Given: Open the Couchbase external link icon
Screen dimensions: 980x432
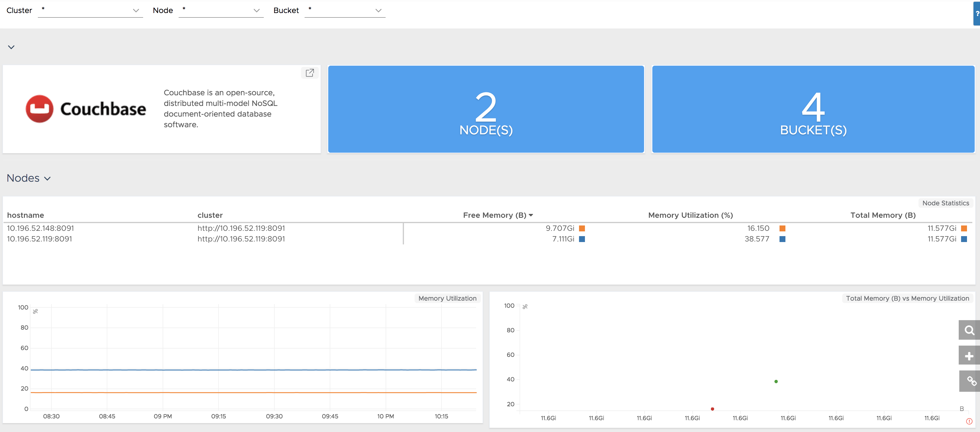Looking at the screenshot, I should pos(310,73).
